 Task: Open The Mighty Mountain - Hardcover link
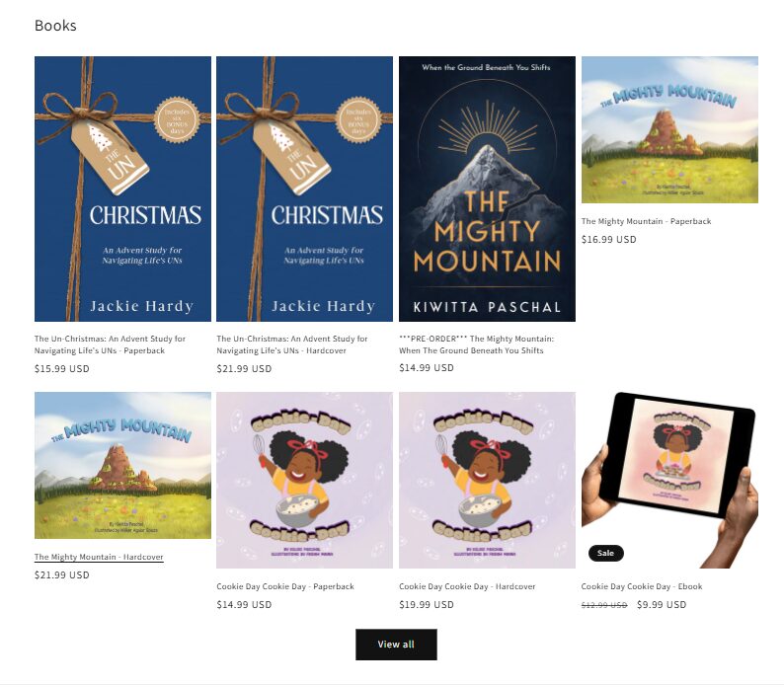point(99,557)
